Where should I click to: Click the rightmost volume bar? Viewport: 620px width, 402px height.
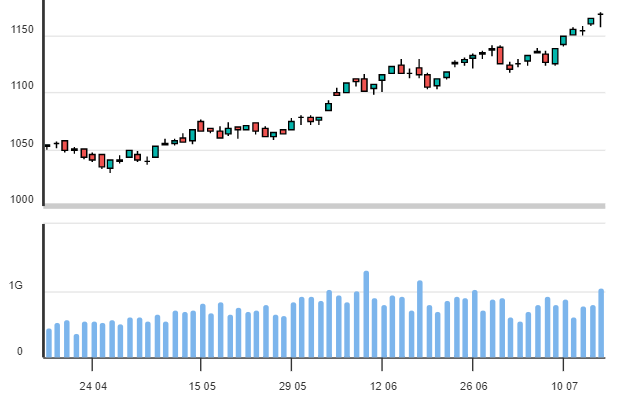[x=601, y=323]
